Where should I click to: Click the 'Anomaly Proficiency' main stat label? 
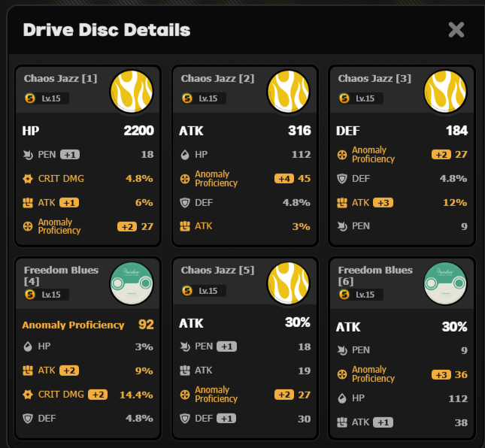coord(73,325)
